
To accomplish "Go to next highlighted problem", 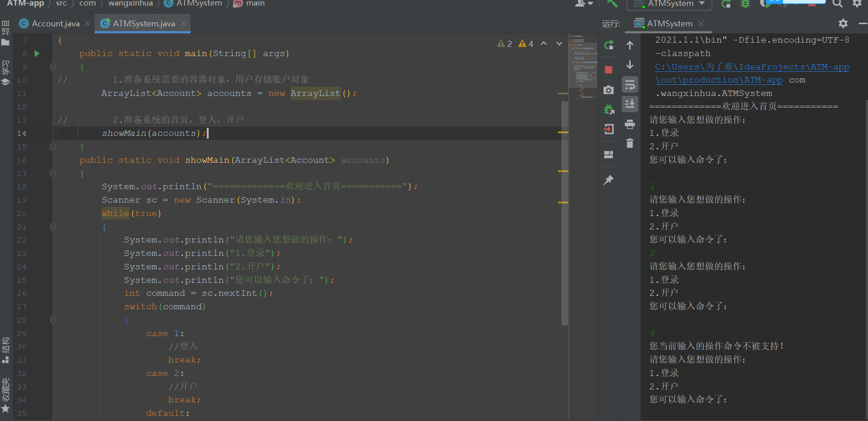I will tap(559, 44).
